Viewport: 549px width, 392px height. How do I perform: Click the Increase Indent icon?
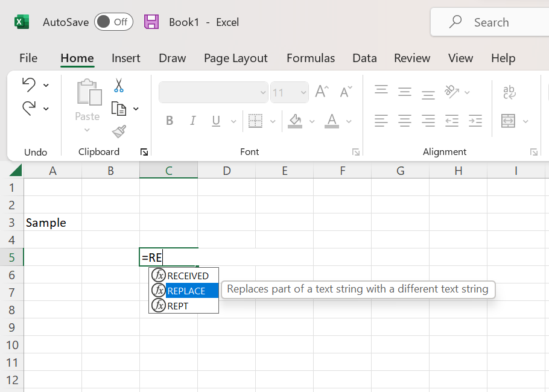[475, 121]
